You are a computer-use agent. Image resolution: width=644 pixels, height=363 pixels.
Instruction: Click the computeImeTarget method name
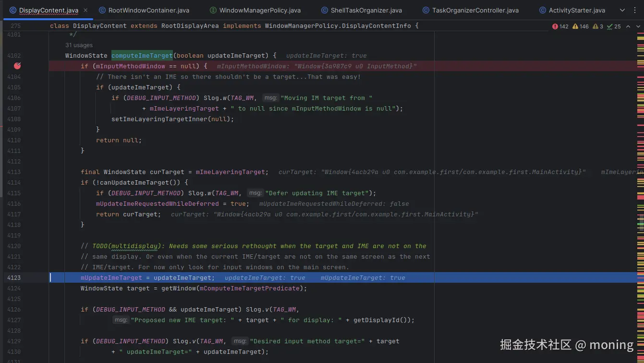click(x=142, y=56)
